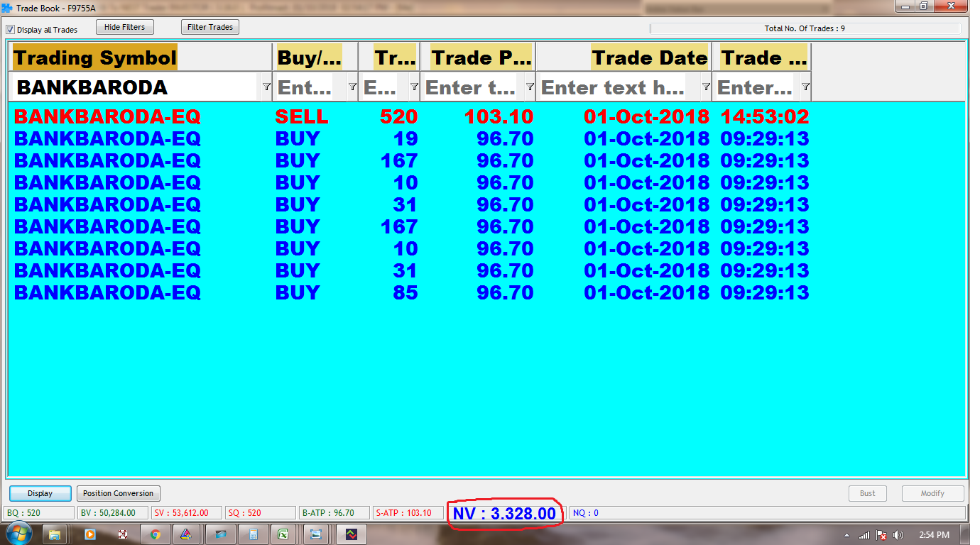Image resolution: width=980 pixels, height=545 pixels.
Task: Click the SELL cell
Action: (302, 116)
